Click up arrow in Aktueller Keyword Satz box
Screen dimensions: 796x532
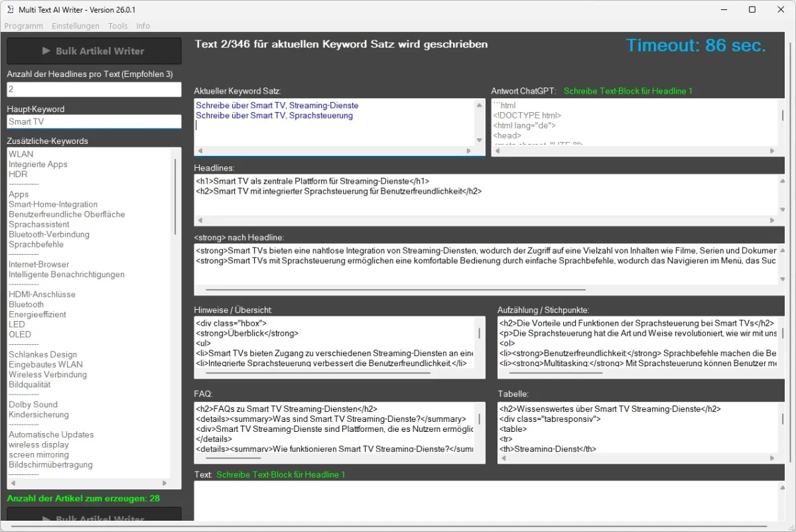coord(480,105)
